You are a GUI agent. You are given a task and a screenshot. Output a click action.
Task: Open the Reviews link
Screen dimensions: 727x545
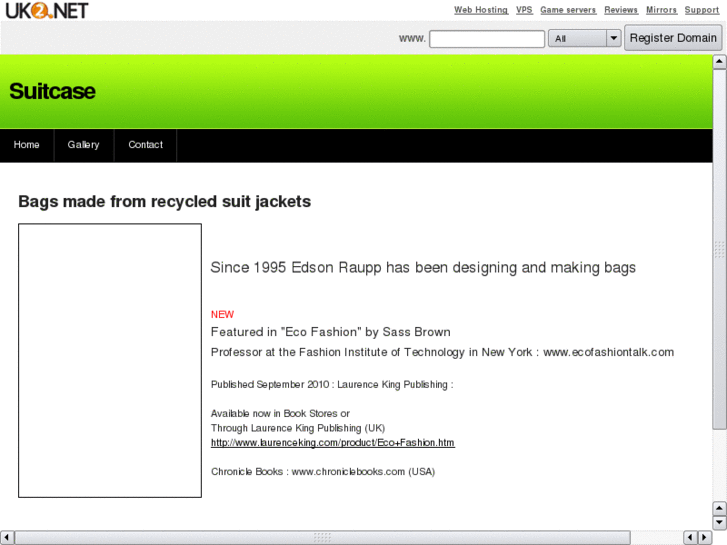click(x=621, y=10)
